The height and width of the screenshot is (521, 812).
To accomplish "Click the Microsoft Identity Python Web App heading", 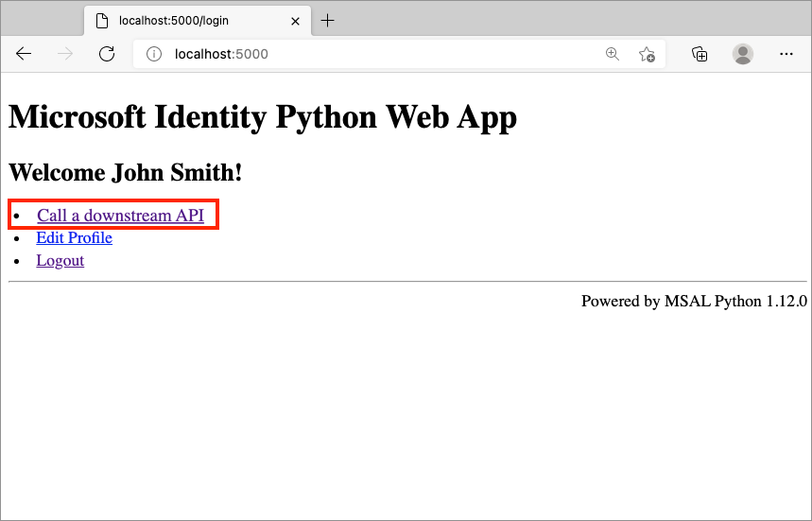I will pos(262,117).
